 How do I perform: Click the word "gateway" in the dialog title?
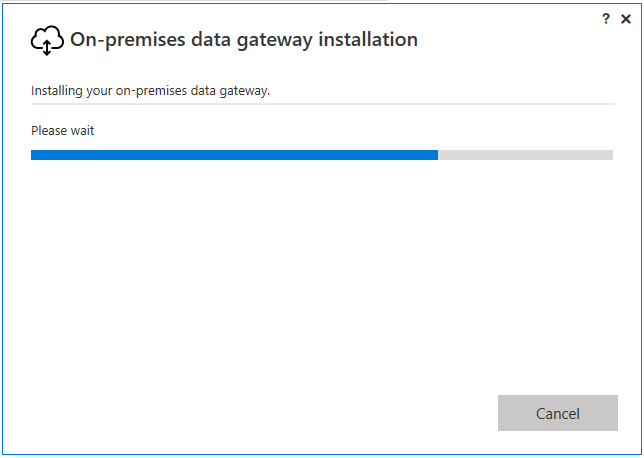(283, 40)
